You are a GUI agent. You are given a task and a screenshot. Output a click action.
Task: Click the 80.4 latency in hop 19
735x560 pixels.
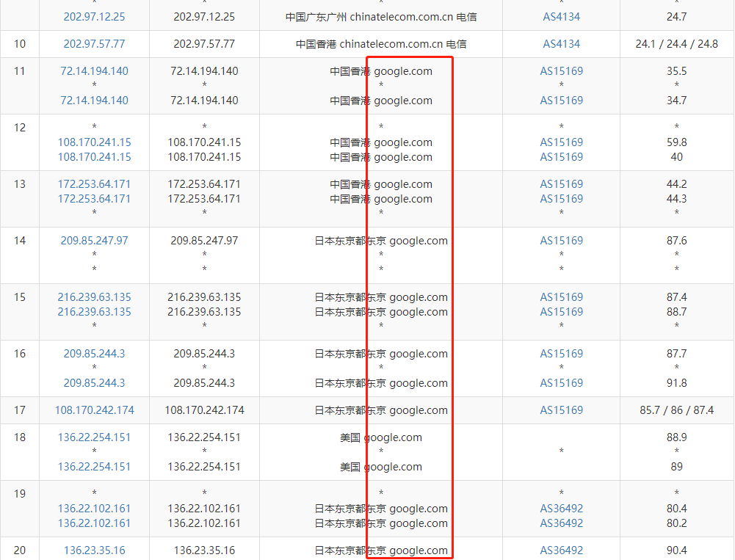676,509
